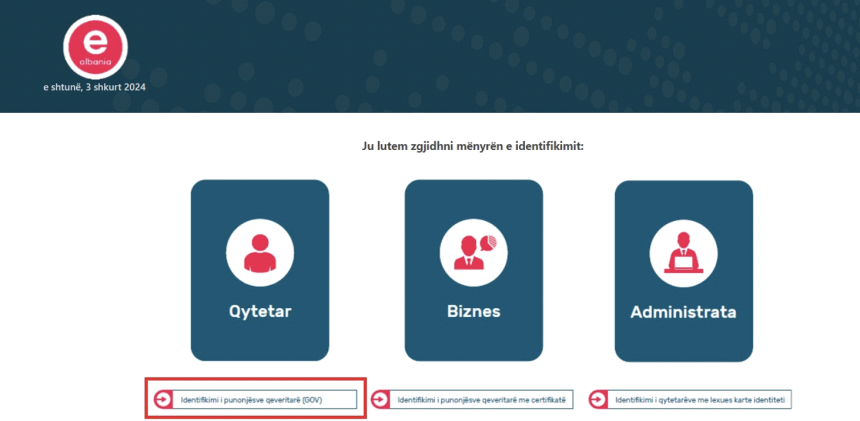Viewport: 860px width, 421px height.
Task: Click the heading "Ju lutem zgjidhni mënyrën e identifikimit"
Action: coord(472,146)
